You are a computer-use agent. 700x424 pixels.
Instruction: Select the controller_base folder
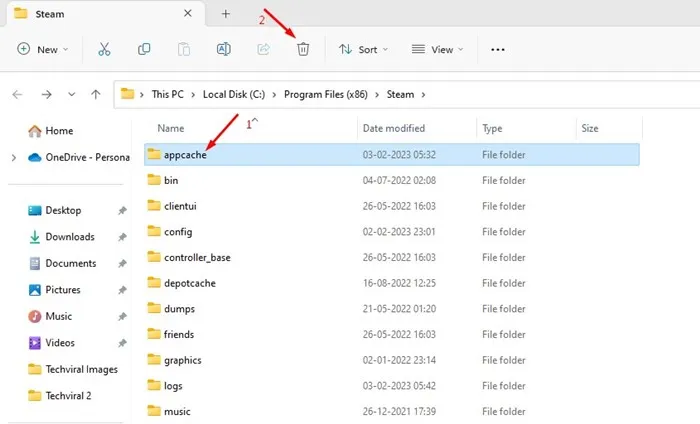point(392,257)
